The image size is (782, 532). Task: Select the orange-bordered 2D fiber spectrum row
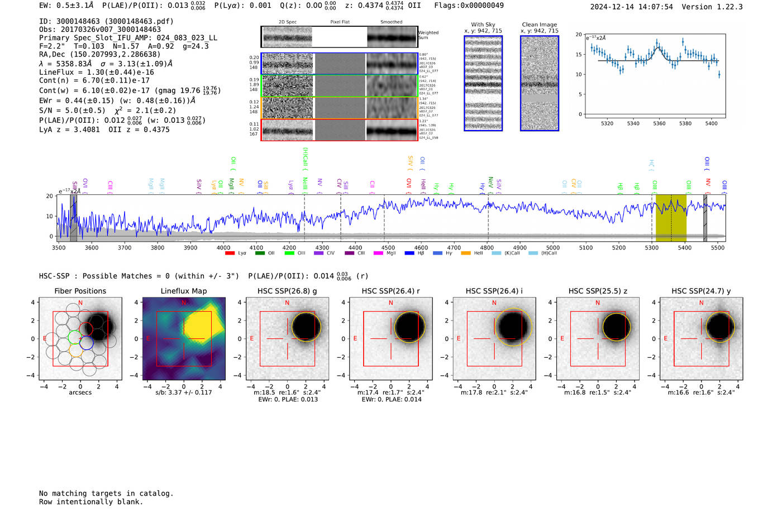tap(339, 108)
